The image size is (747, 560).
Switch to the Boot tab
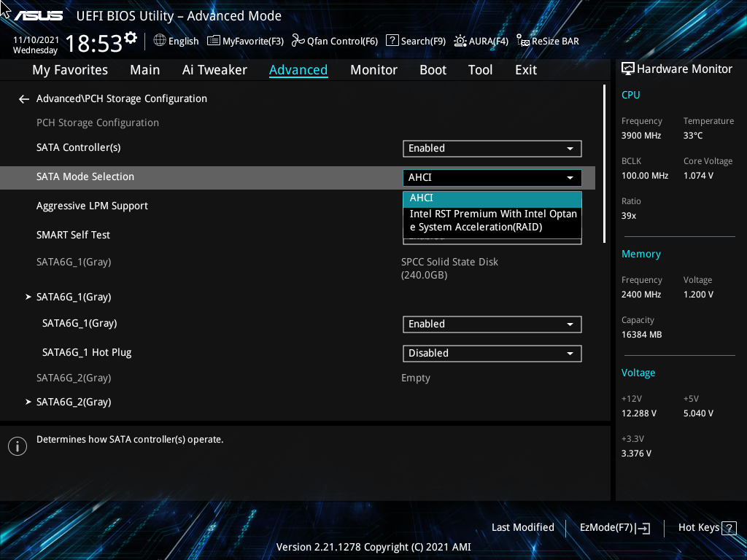click(433, 70)
